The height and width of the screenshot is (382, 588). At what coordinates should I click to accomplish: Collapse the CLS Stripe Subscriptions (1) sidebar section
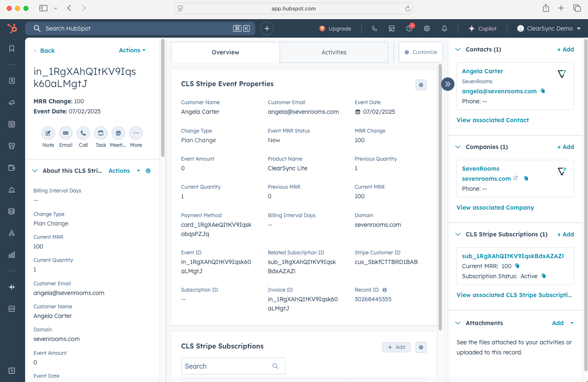(x=458, y=234)
